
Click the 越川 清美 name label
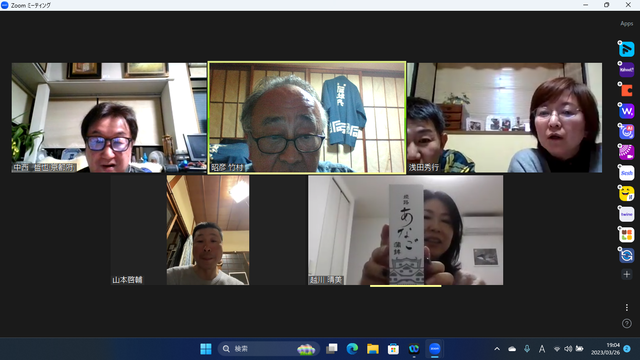pyautogui.click(x=326, y=280)
